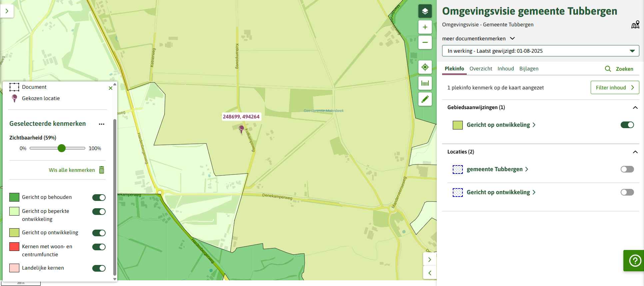Toggle Landelijke kernen layer
The height and width of the screenshot is (286, 644).
click(99, 268)
